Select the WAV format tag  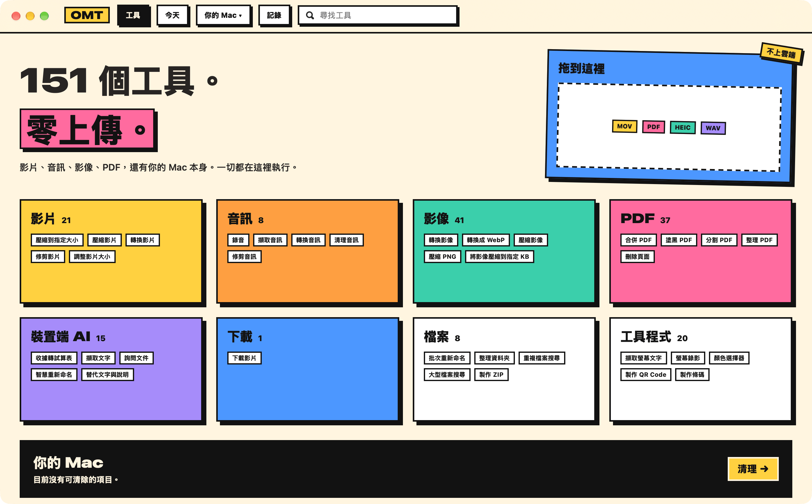[x=713, y=128]
